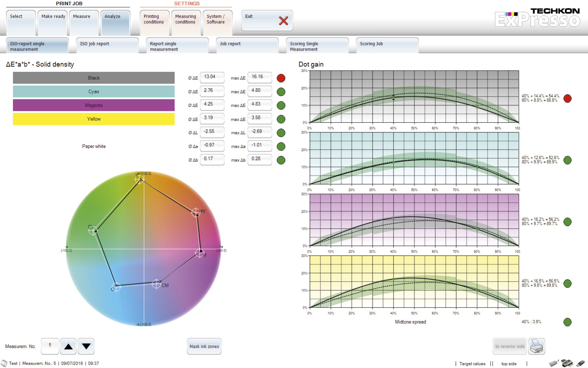Open Printing conditions settings

pos(155,22)
